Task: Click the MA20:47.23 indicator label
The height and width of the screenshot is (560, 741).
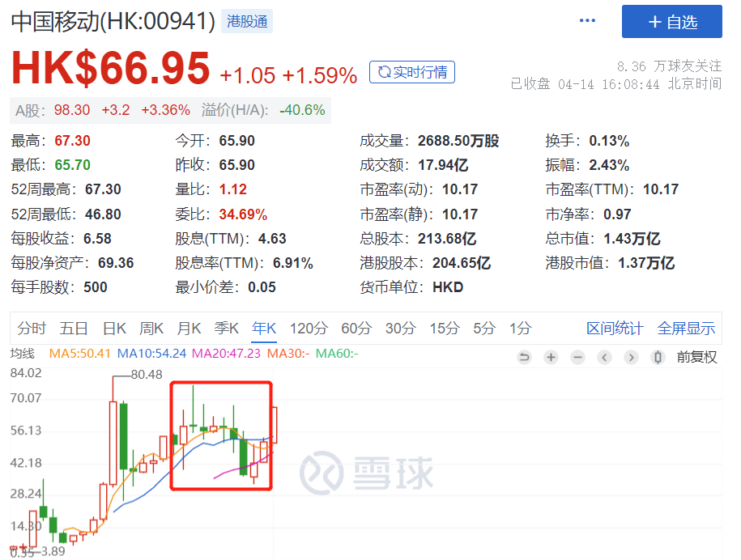Action: (x=227, y=353)
